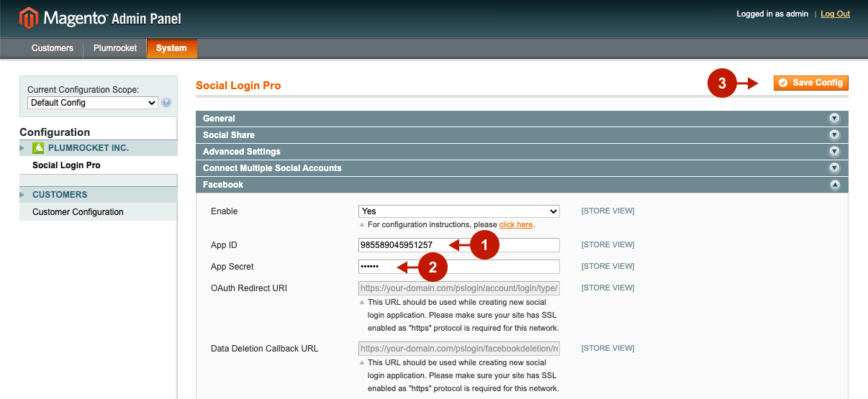Viewport: 868px width, 399px height.
Task: Collapse Facebook section arrow icon
Action: point(834,185)
